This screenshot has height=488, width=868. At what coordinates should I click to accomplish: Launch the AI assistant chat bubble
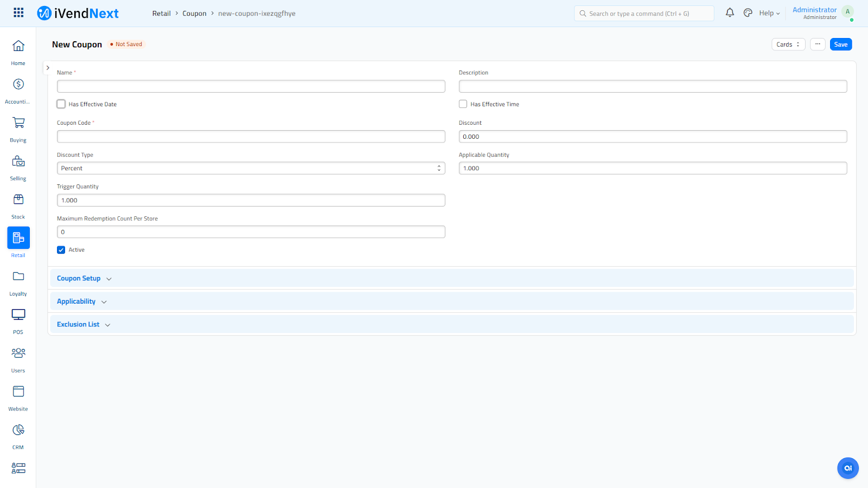[847, 468]
